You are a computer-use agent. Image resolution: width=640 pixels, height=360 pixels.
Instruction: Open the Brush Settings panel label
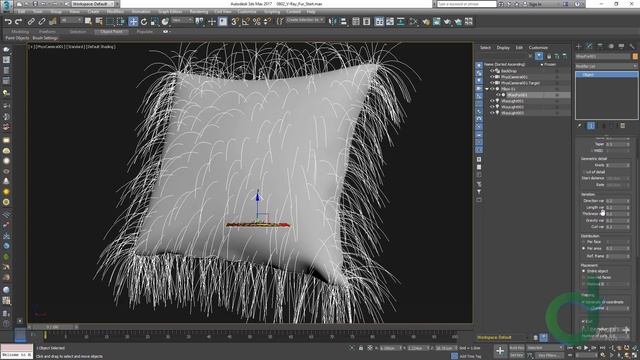point(45,38)
